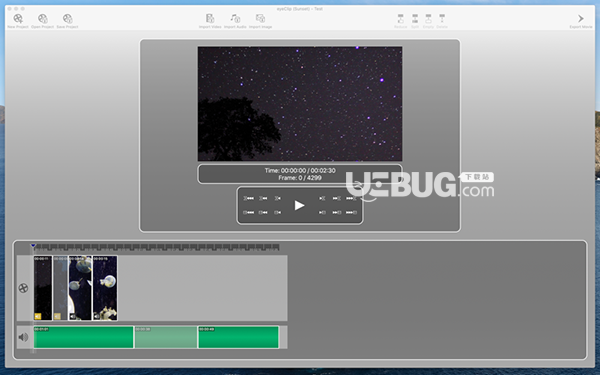Screen dimensions: 600x375
Task: Click bottom-row triple-arrow forward button
Action: [351, 212]
